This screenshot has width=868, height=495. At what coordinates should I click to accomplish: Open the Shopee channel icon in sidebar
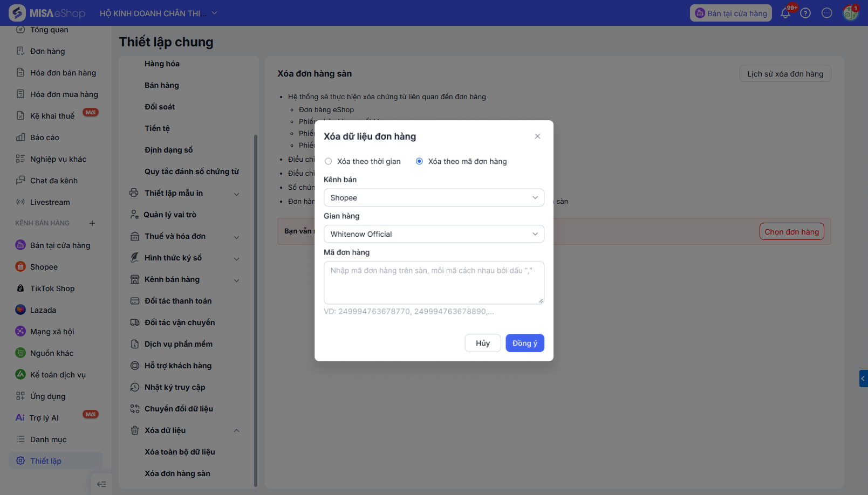click(20, 267)
